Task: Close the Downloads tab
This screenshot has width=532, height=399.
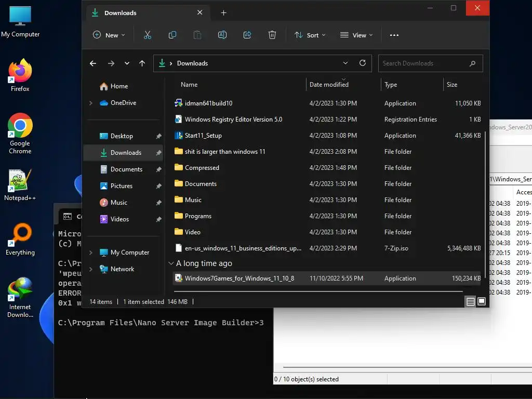Action: (x=200, y=12)
